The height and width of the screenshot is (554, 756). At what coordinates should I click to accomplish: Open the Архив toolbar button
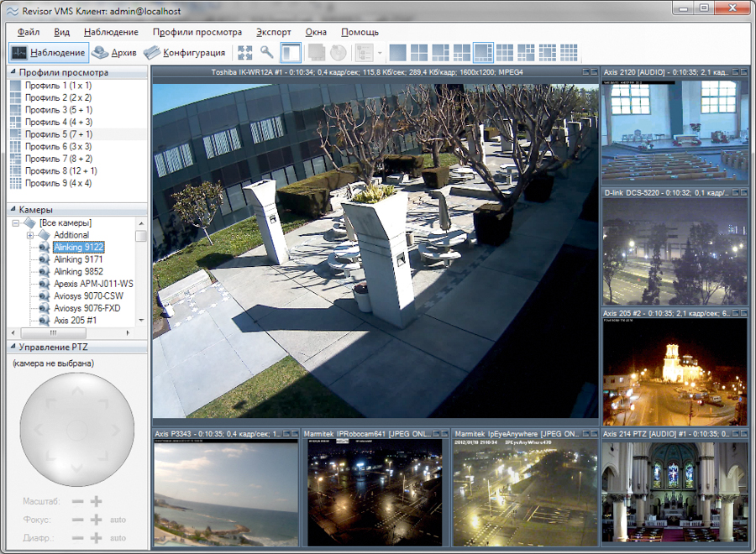click(x=114, y=53)
